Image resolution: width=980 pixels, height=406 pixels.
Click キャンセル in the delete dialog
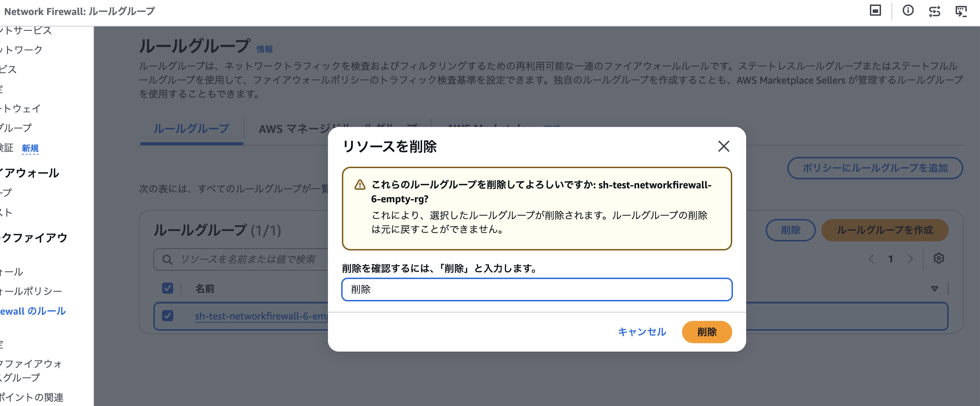coord(642,332)
